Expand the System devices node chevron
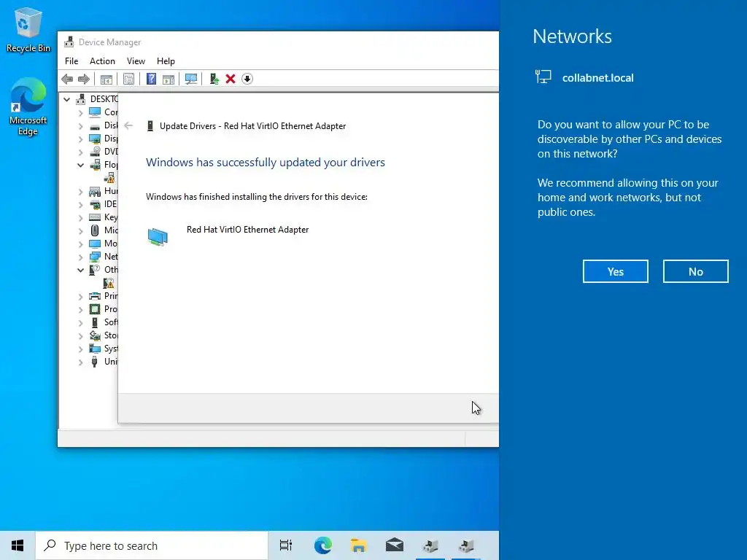This screenshot has height=560, width=747. pyautogui.click(x=80, y=349)
